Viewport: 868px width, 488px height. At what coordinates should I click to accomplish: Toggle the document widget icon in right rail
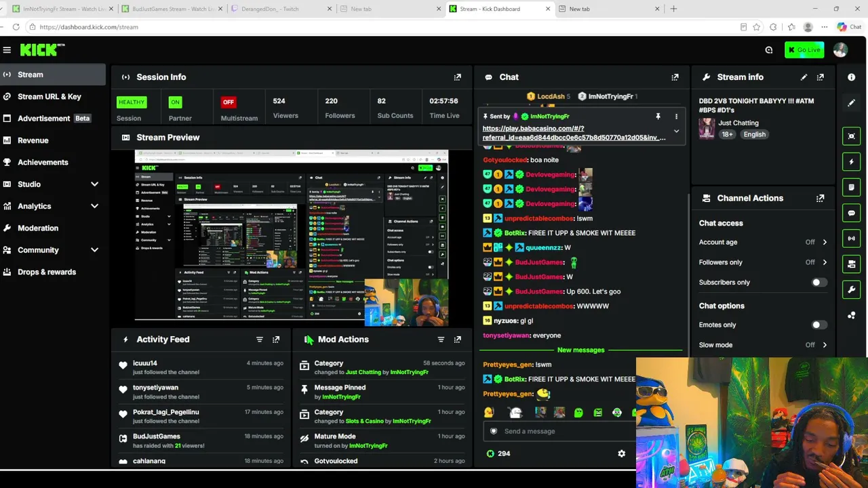[852, 187]
